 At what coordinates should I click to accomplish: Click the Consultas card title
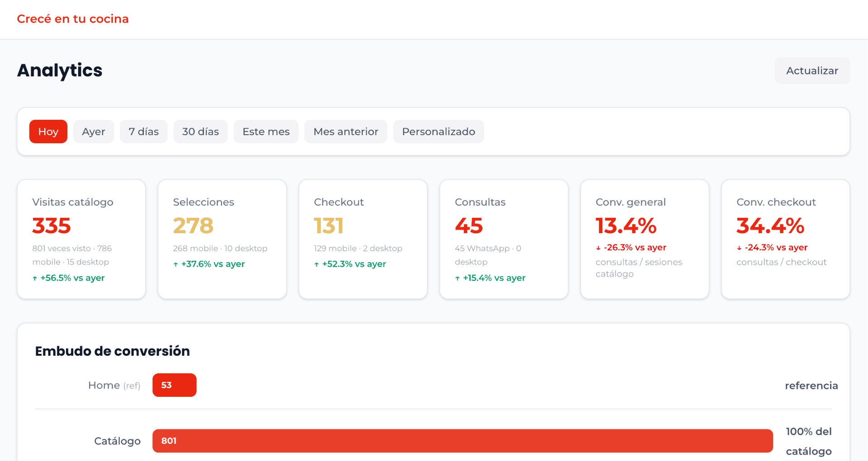480,202
